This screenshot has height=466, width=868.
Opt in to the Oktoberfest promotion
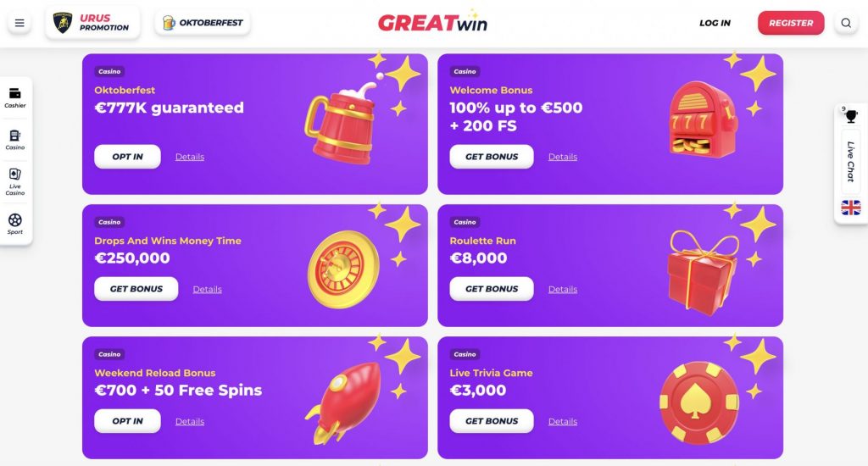tap(127, 157)
